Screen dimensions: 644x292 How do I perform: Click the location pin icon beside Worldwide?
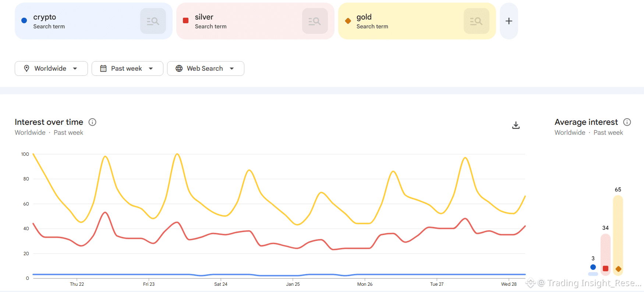point(26,68)
